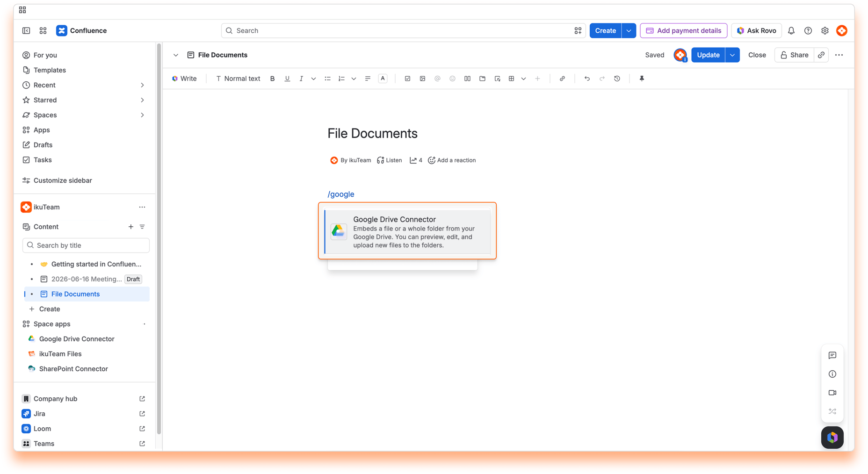Insert an image or file
This screenshot has width=868, height=474.
tap(422, 79)
